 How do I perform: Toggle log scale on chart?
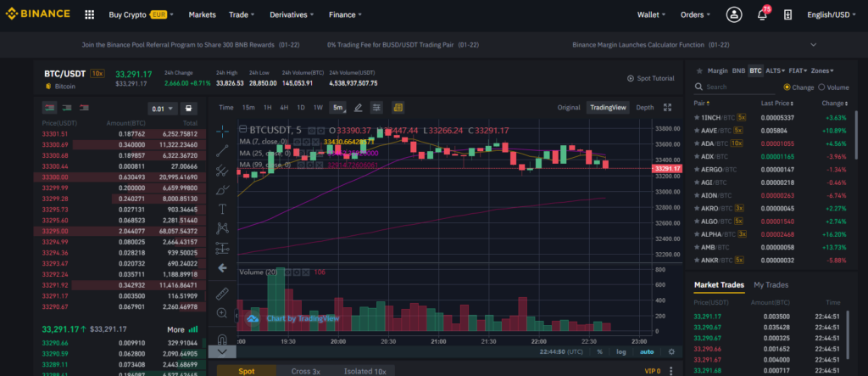pos(621,351)
